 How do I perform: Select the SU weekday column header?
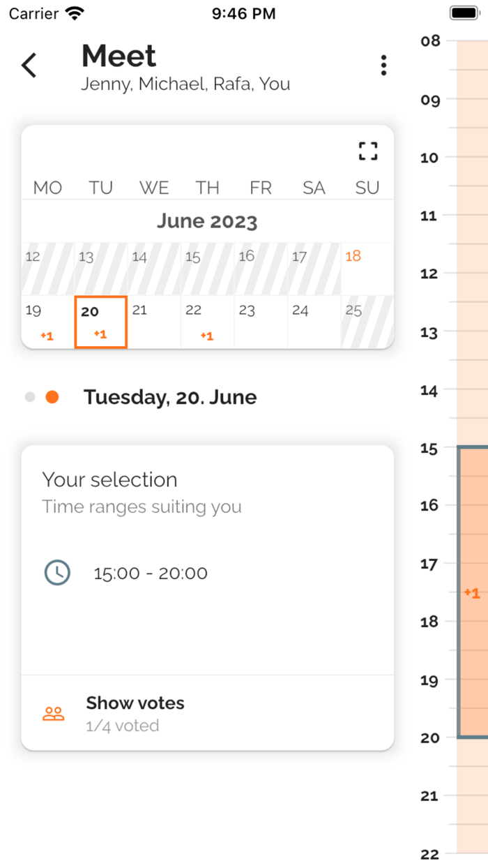tap(367, 187)
